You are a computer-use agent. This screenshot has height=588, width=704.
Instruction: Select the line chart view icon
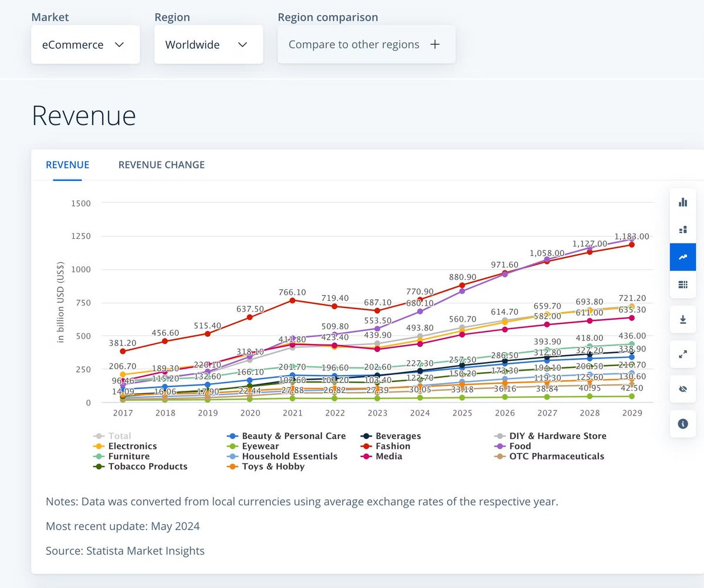[x=682, y=257]
